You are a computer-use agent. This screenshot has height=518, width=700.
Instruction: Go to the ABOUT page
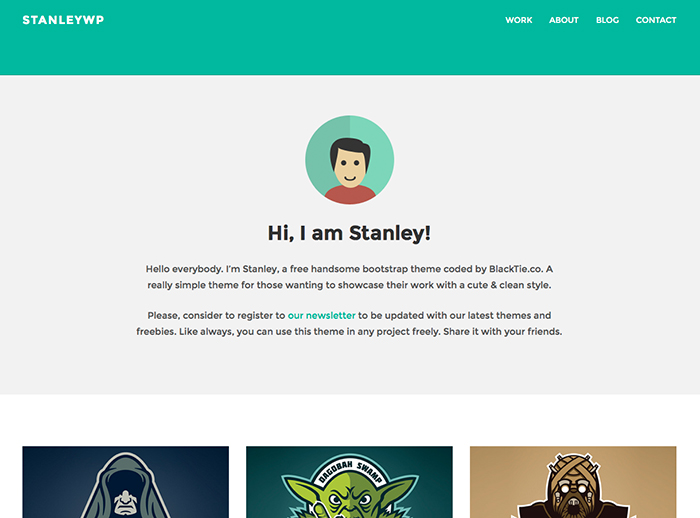[563, 20]
